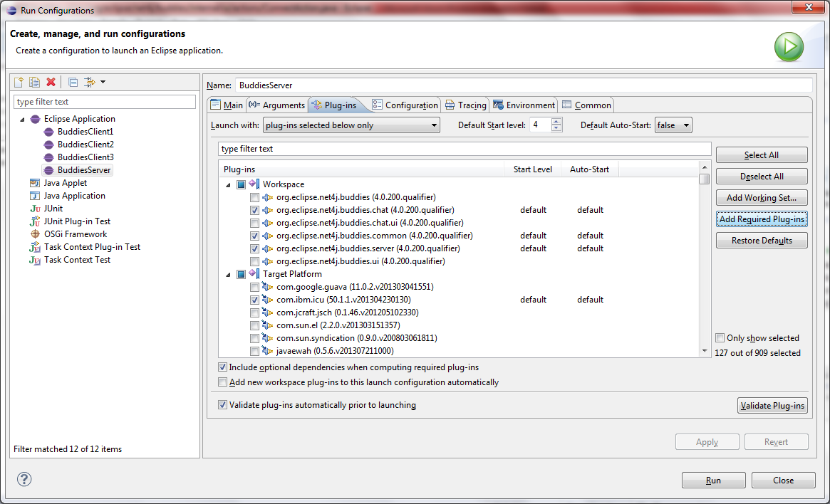Image resolution: width=830 pixels, height=504 pixels.
Task: Click the com.google.guava plug-in icon
Action: (267, 287)
